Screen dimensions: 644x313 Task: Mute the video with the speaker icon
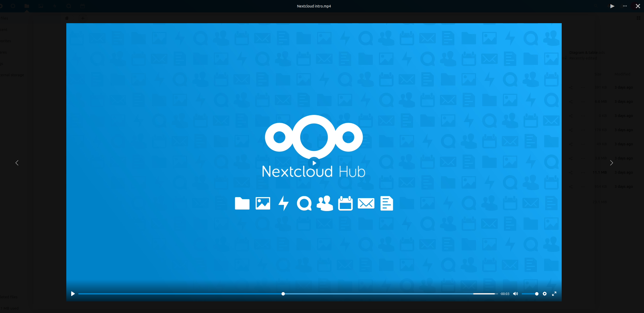pos(516,294)
